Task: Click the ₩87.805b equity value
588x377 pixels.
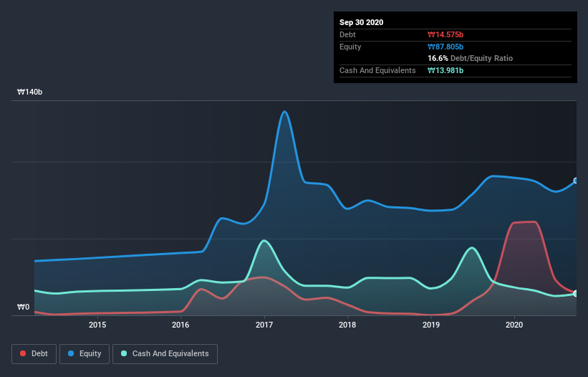Action: pos(445,47)
